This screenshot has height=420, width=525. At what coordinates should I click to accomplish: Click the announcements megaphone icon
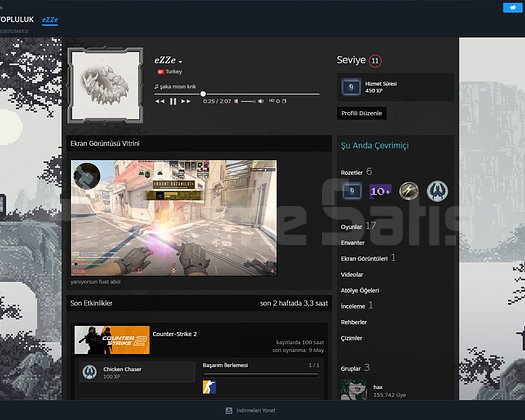[x=512, y=8]
